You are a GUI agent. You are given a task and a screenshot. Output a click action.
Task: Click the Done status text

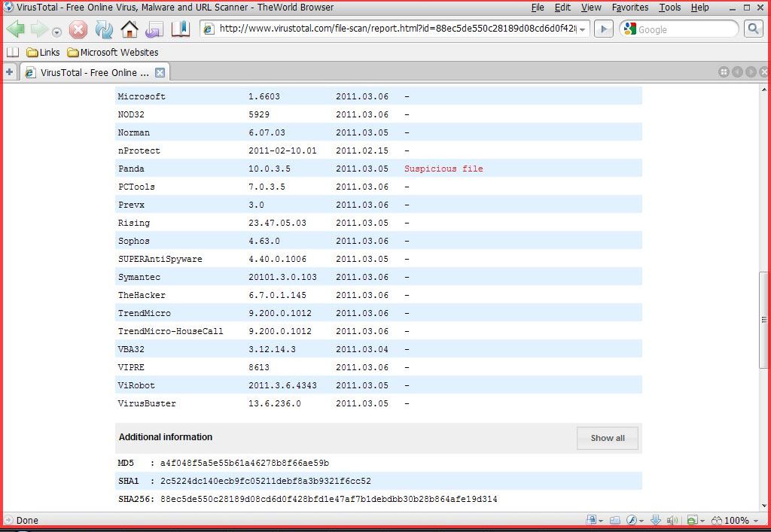point(27,520)
